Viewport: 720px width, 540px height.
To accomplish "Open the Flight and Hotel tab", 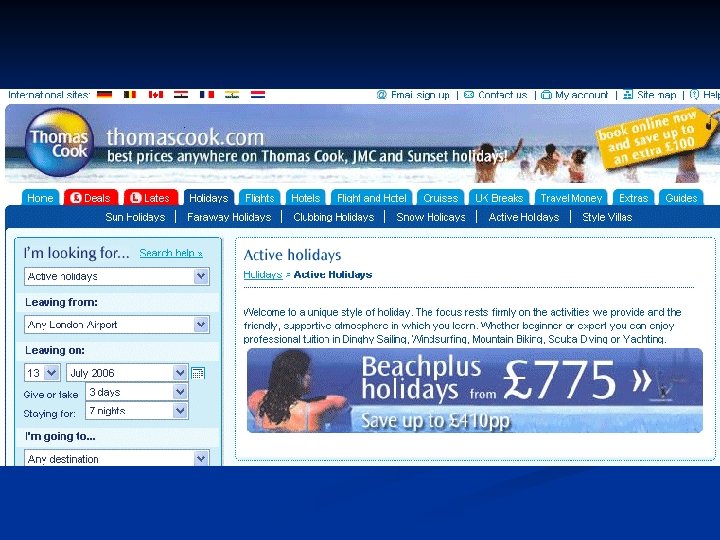I will [371, 197].
